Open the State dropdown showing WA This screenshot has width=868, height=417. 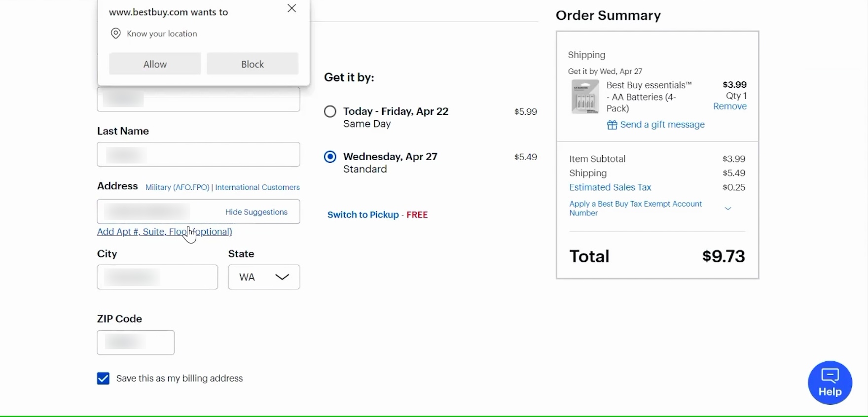pos(264,277)
